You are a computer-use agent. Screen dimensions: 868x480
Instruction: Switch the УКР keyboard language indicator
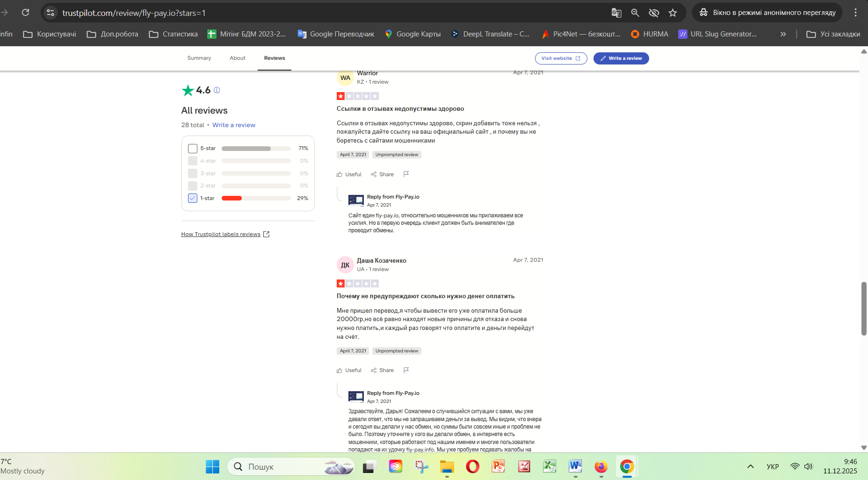tap(773, 466)
